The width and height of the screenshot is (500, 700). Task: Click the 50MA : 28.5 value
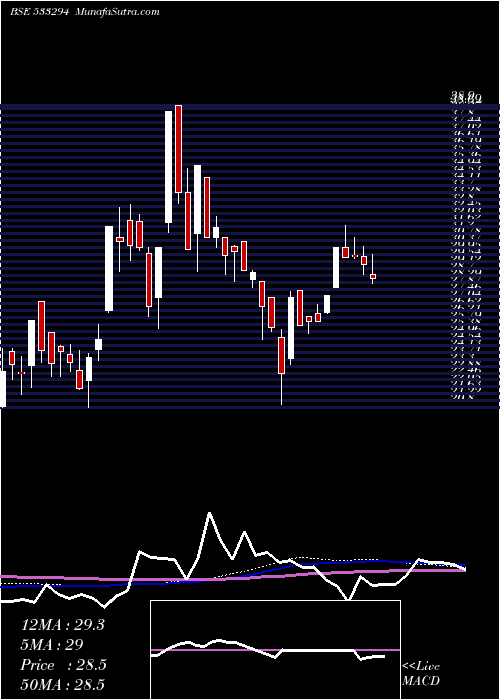point(63,685)
